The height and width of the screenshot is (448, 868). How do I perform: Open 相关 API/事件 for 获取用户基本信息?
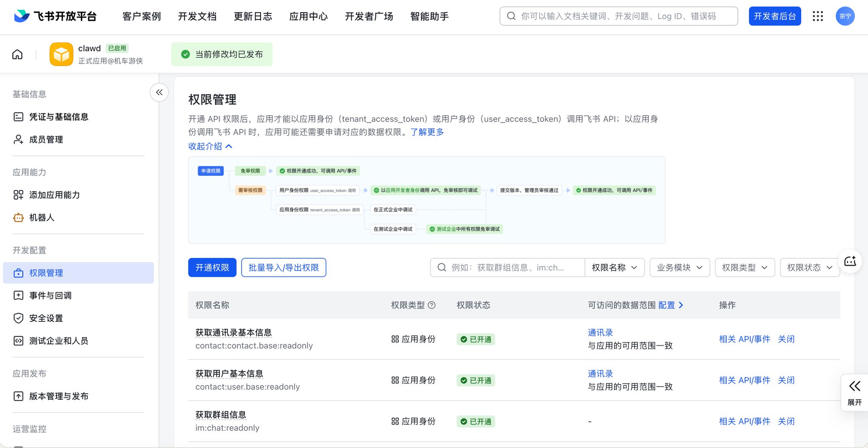click(x=745, y=380)
